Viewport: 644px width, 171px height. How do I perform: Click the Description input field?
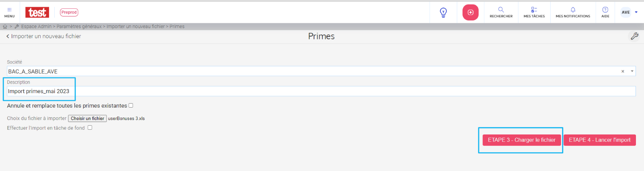[321, 91]
